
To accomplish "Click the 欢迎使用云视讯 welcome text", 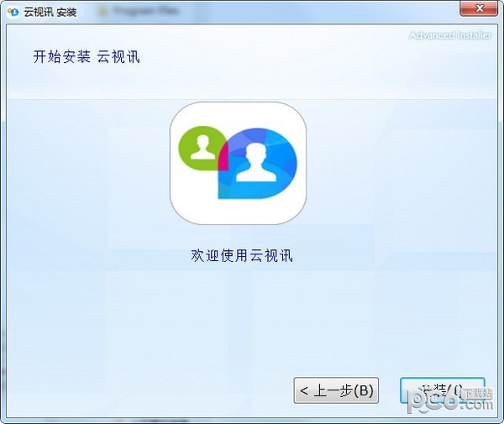I will point(241,256).
